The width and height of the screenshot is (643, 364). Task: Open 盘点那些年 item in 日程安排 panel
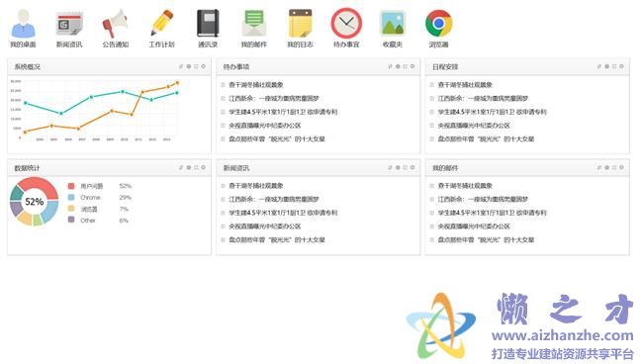click(486, 138)
